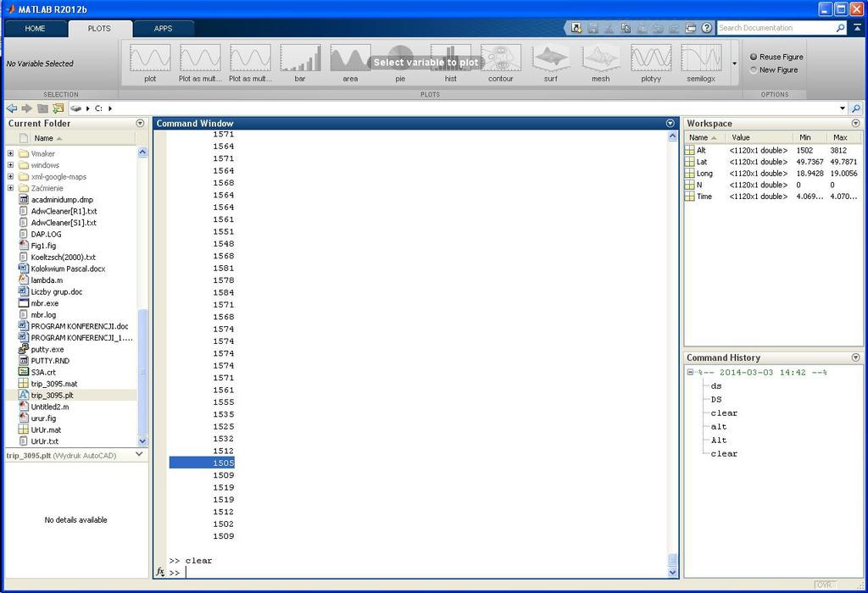Click the Search Documentation magnifier icon
This screenshot has height=593, width=868.
(840, 28)
